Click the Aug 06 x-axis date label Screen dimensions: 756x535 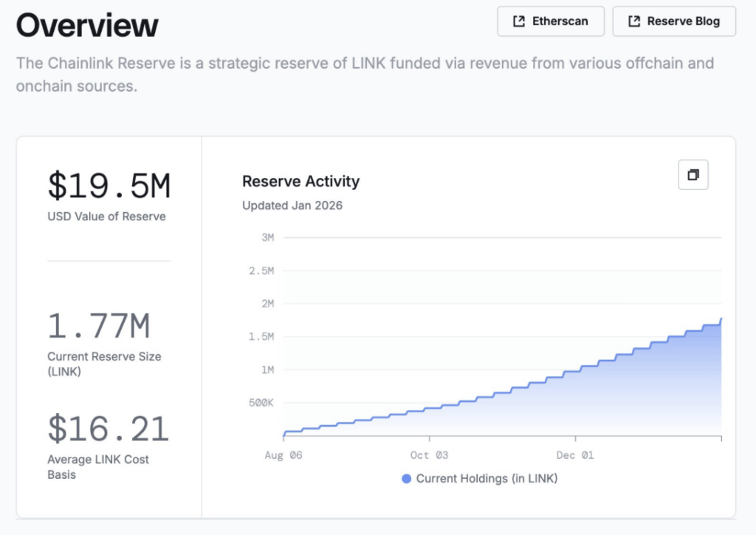pyautogui.click(x=283, y=455)
